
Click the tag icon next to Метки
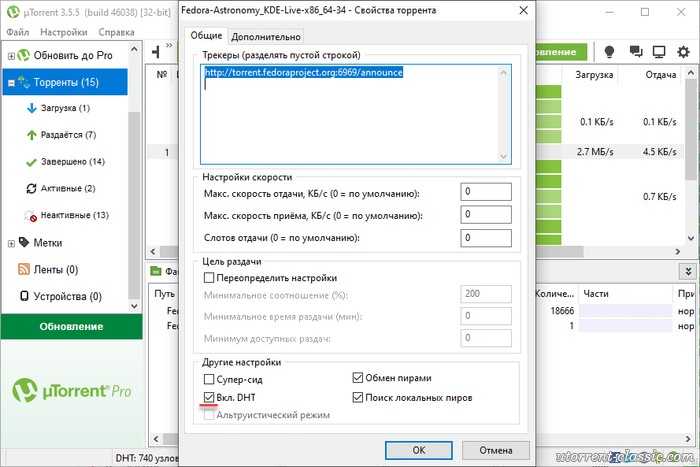point(24,242)
